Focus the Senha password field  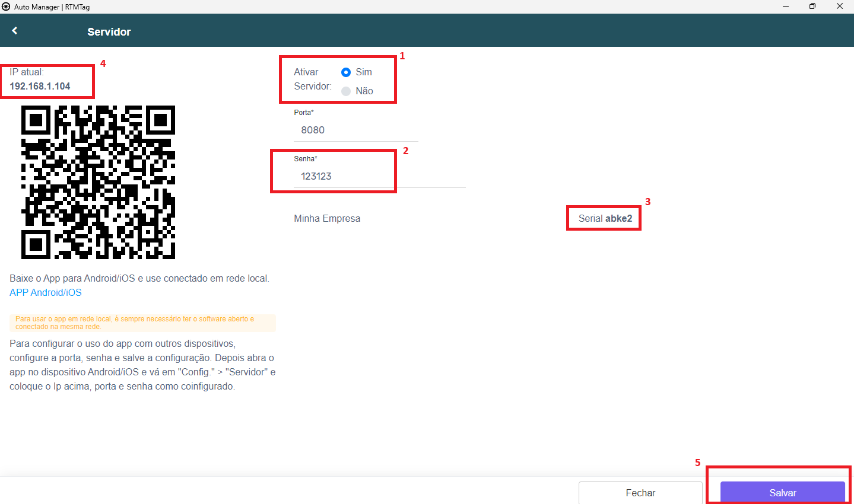(356, 176)
